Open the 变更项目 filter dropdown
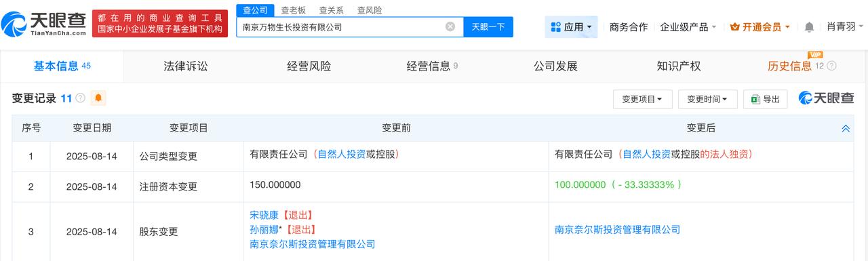Screen dimensions: 868x261 [642, 99]
